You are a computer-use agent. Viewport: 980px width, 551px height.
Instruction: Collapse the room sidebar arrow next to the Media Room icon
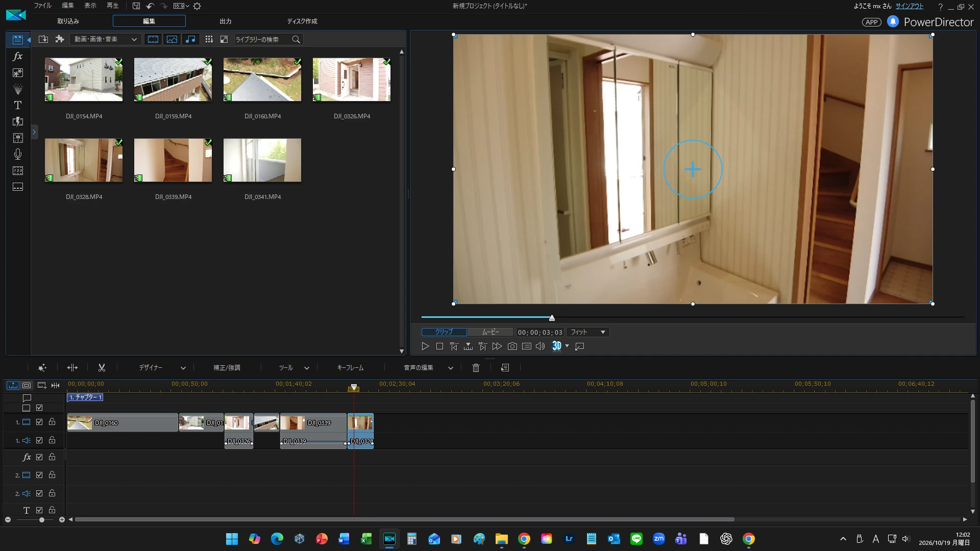29,40
